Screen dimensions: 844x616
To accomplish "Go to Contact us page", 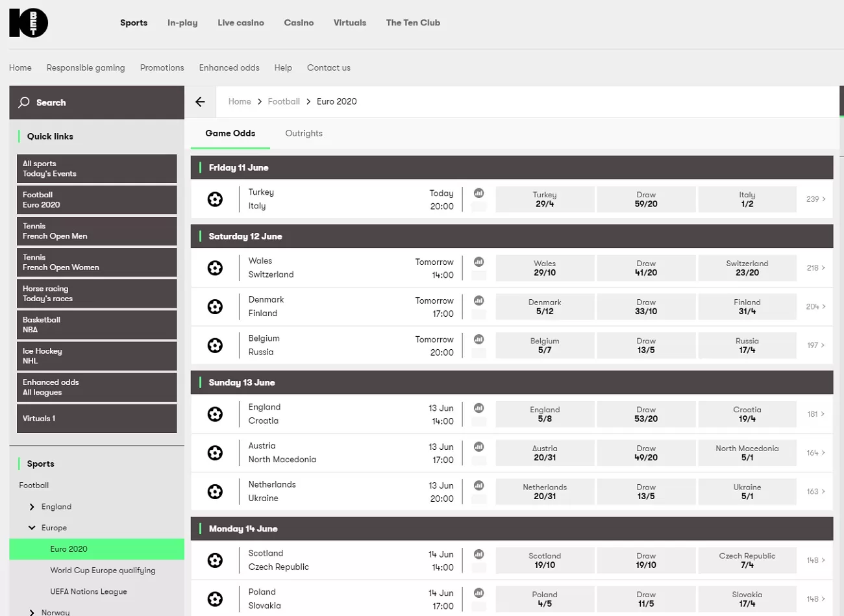I will 329,68.
